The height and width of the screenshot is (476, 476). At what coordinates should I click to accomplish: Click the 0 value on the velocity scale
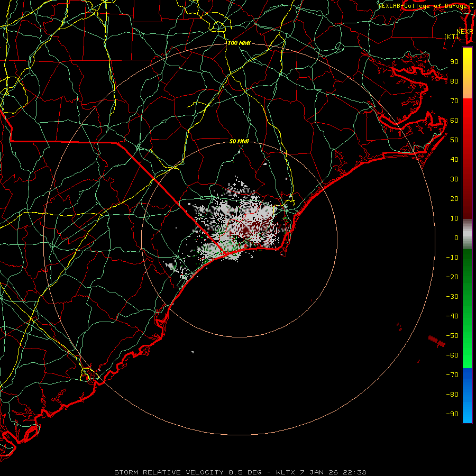pyautogui.click(x=456, y=238)
